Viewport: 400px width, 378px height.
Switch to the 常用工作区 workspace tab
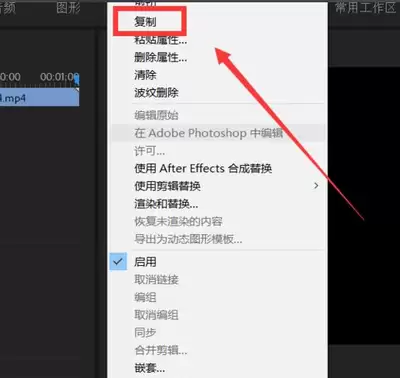pyautogui.click(x=365, y=7)
